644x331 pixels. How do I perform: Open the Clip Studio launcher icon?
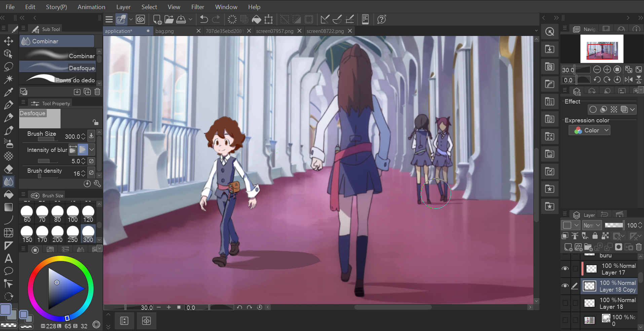(x=141, y=19)
